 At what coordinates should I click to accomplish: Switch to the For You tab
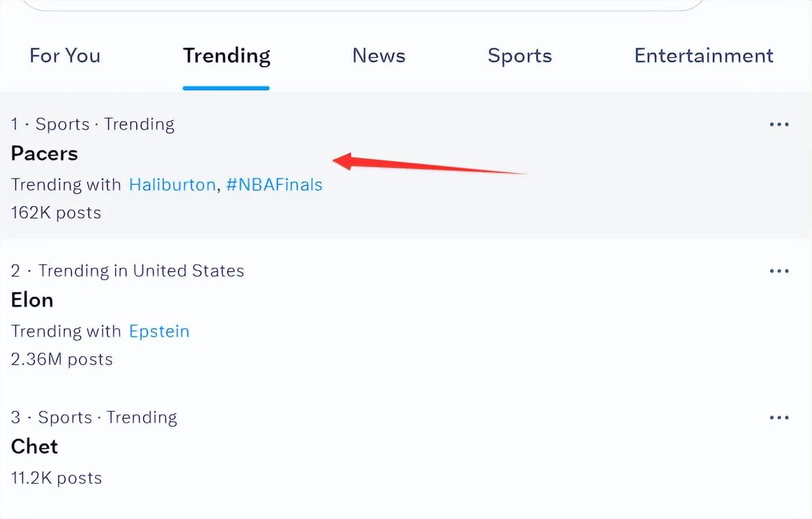65,56
